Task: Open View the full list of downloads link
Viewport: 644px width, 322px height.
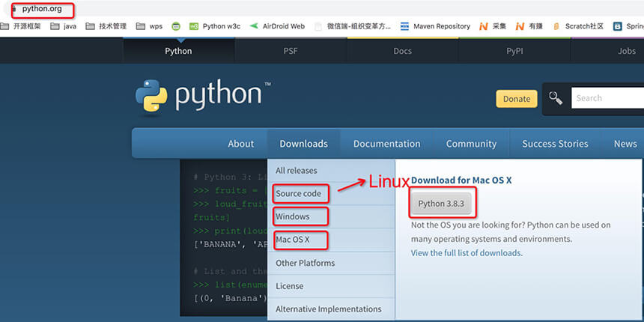Action: (467, 253)
